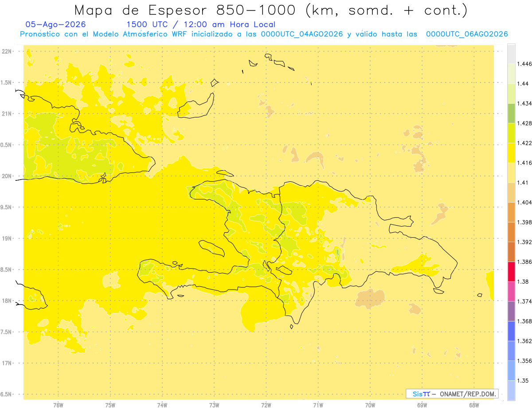Click the legend value 1.356
This screenshot has width=532, height=411.
(x=524, y=361)
